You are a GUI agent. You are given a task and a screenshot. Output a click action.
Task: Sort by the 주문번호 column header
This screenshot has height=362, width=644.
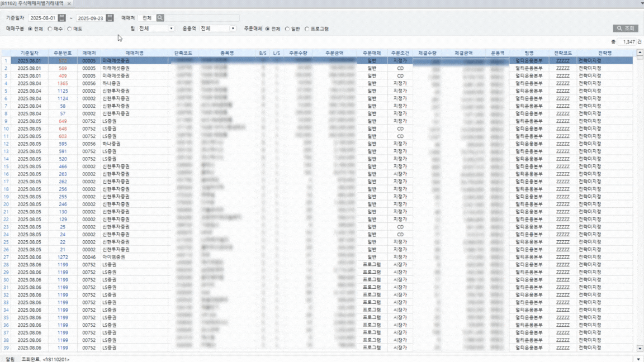[63, 53]
